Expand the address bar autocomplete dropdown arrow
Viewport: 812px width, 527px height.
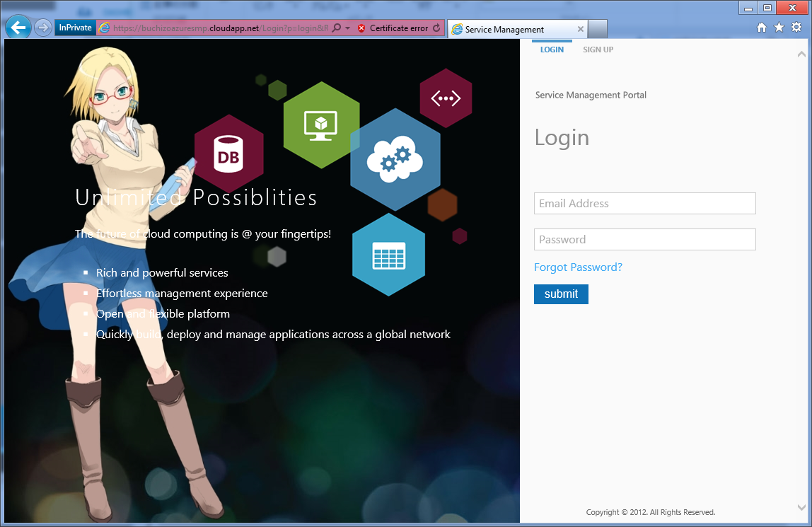tap(347, 28)
